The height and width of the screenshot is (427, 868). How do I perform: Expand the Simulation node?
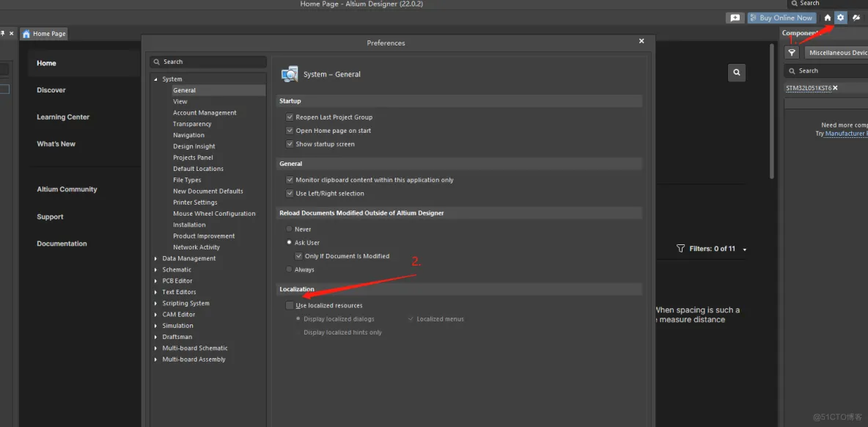pyautogui.click(x=156, y=326)
